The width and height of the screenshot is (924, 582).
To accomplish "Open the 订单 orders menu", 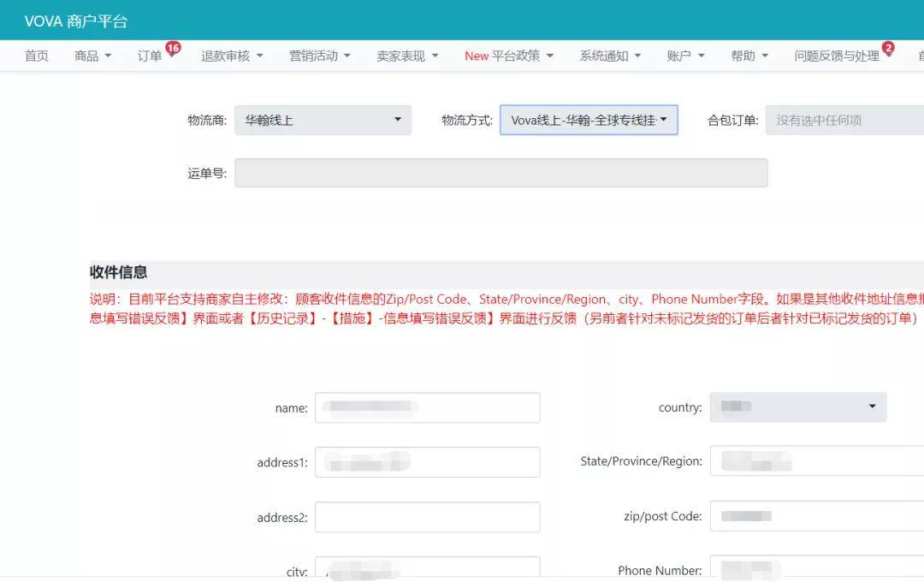I will point(151,56).
